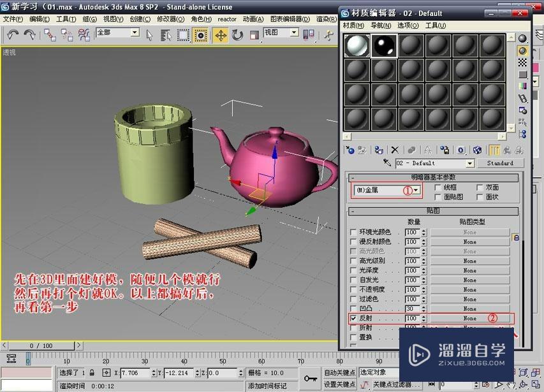Open the (M)金属 shader dropdown
The height and width of the screenshot is (392, 544).
tap(416, 190)
